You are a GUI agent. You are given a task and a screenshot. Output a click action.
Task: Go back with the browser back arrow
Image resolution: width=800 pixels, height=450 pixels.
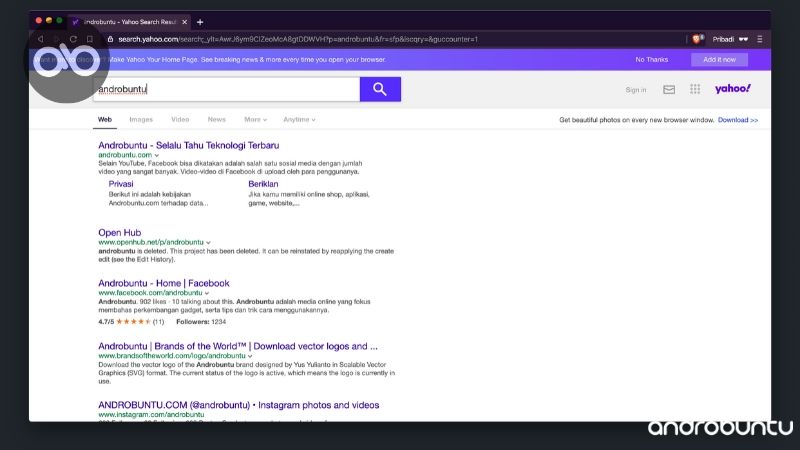point(40,39)
